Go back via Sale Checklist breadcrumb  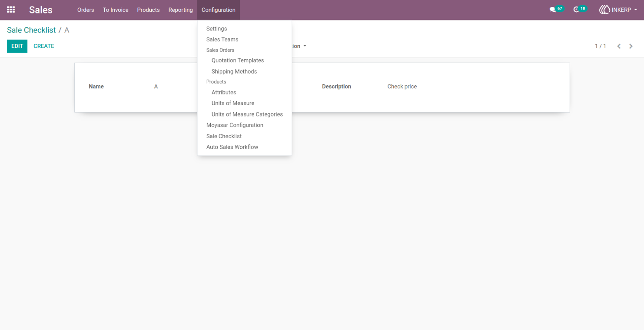pos(31,30)
